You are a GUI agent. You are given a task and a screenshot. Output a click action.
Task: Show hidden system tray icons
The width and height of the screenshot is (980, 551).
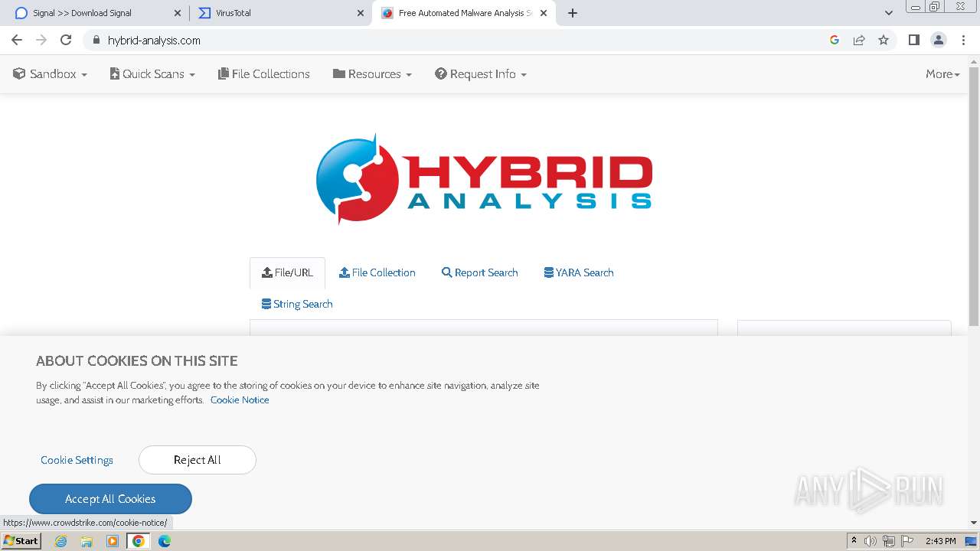pos(854,541)
